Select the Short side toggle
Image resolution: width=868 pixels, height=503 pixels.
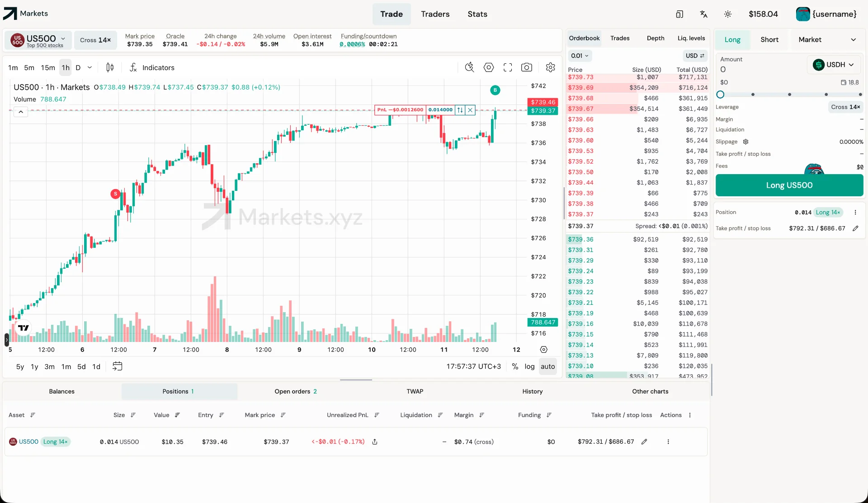769,39
